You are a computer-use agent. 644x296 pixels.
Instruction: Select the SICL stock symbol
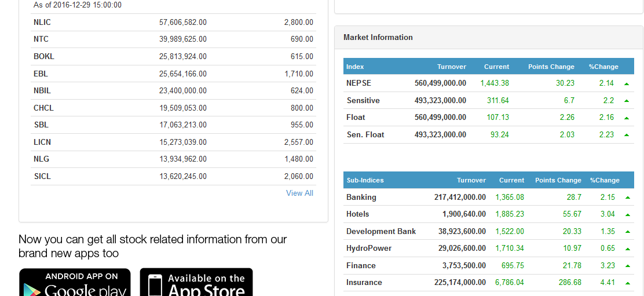[x=42, y=176]
